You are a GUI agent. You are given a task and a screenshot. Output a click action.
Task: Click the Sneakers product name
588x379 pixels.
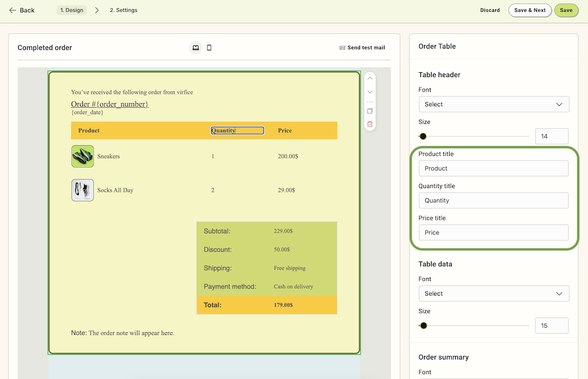[108, 156]
